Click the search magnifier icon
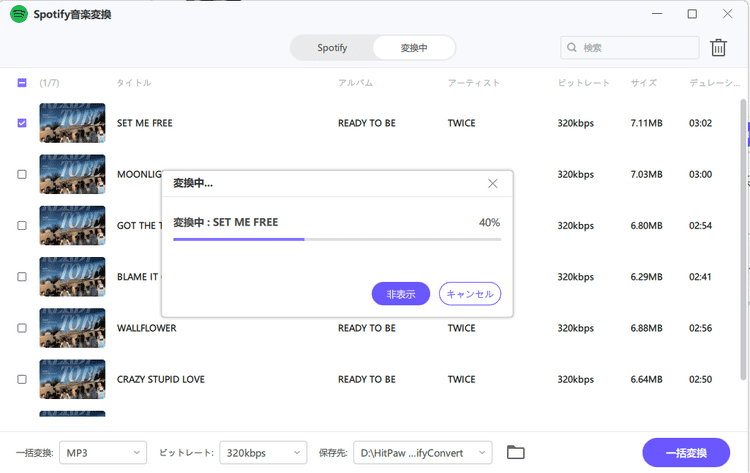 [x=572, y=47]
